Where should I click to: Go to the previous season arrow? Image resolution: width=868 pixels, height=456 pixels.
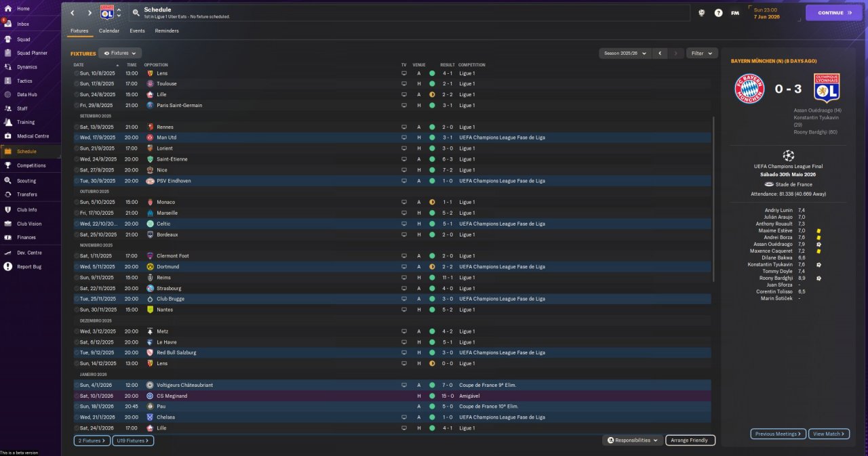660,53
